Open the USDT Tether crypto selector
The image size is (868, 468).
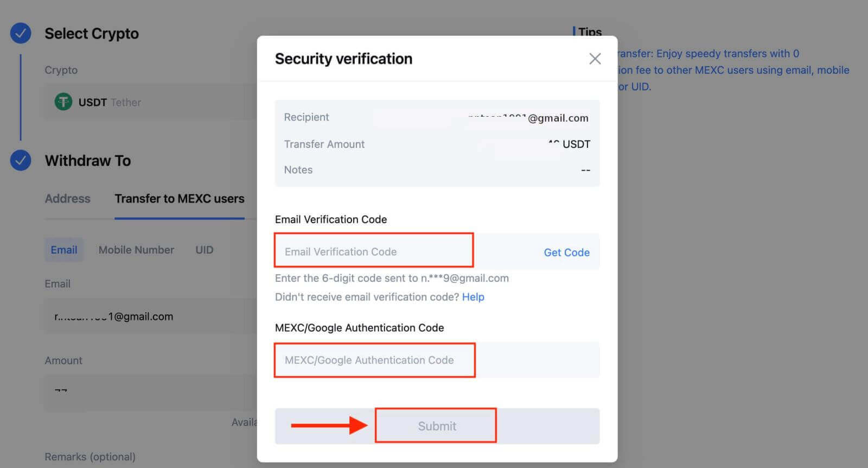151,102
